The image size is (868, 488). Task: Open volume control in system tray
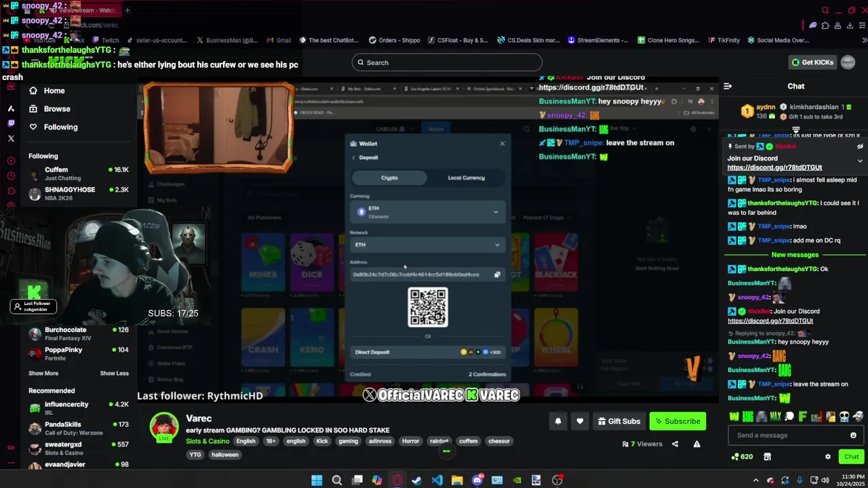pos(825,481)
